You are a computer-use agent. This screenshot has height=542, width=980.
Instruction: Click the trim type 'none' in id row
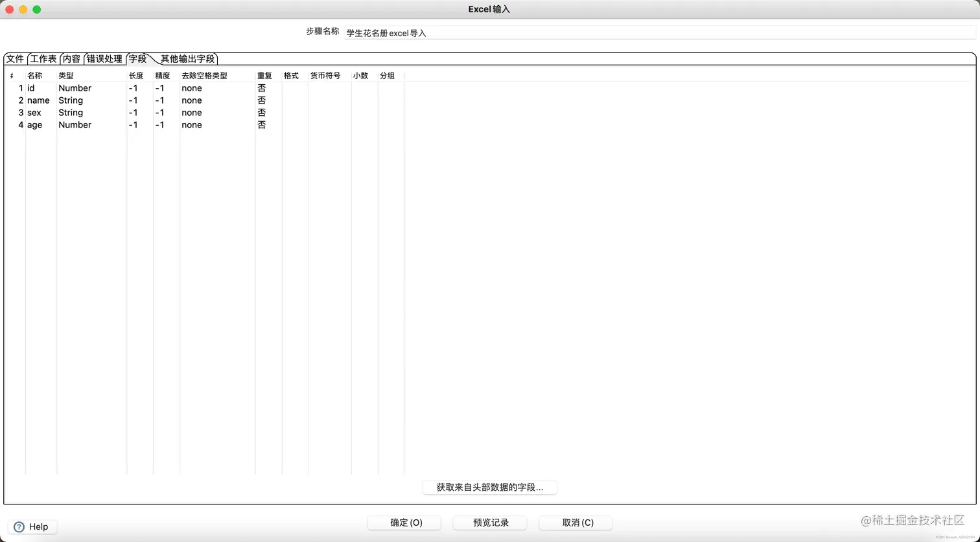click(x=217, y=88)
